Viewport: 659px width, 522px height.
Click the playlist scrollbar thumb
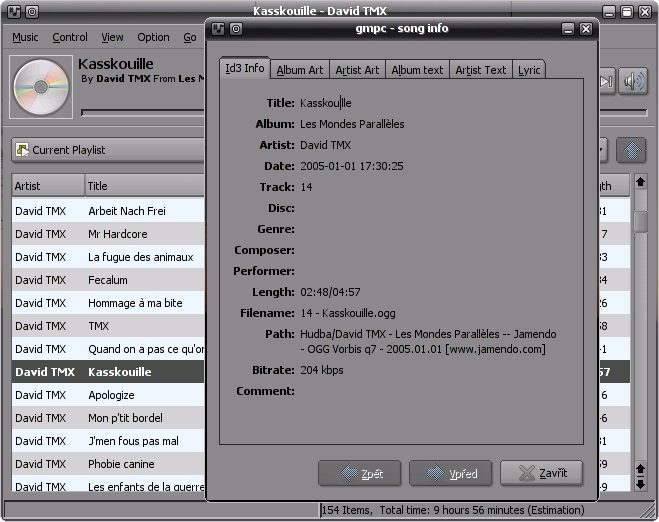[640, 221]
